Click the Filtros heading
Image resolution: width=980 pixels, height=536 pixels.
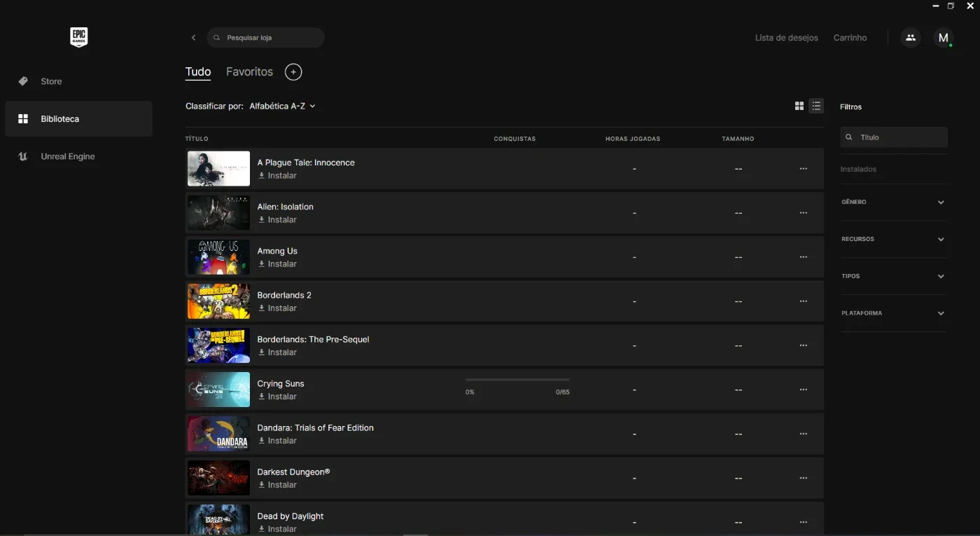(850, 107)
